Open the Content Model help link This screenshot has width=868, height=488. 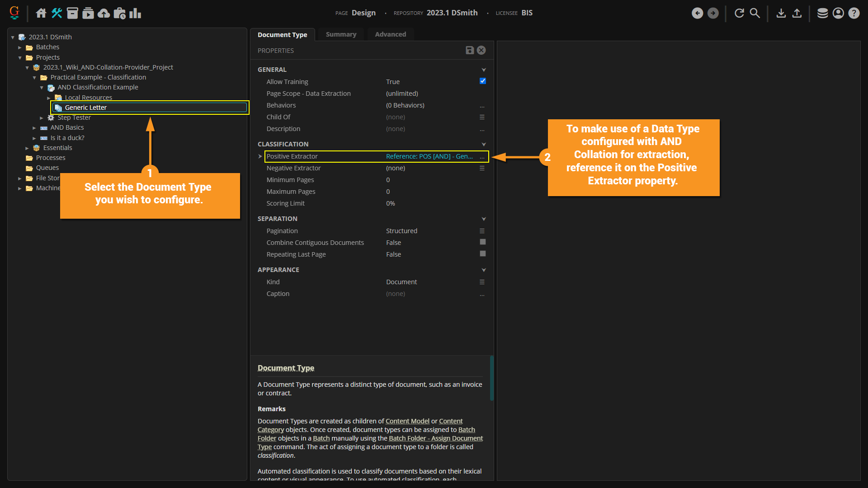point(407,421)
